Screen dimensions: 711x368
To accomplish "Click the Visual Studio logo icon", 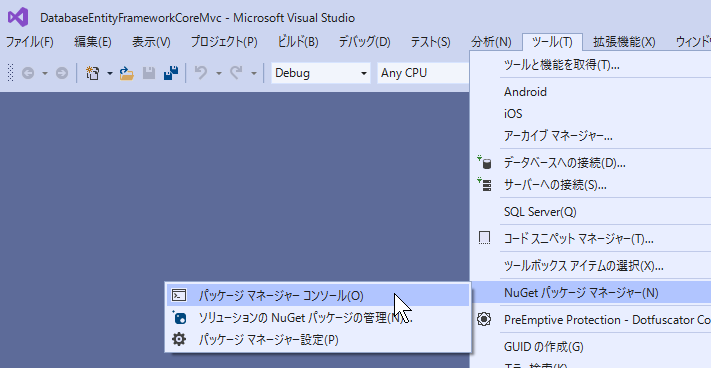I will click(x=18, y=18).
